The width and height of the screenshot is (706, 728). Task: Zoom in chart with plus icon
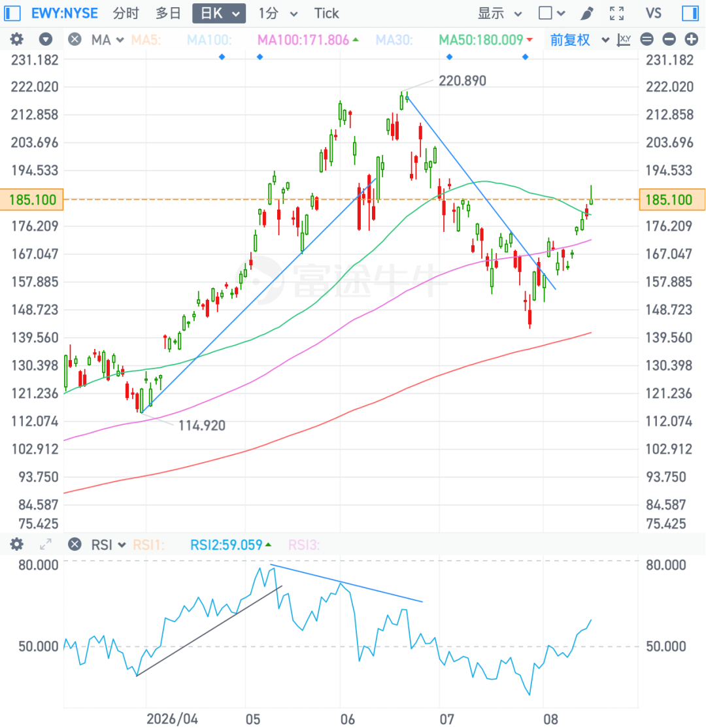[691, 39]
